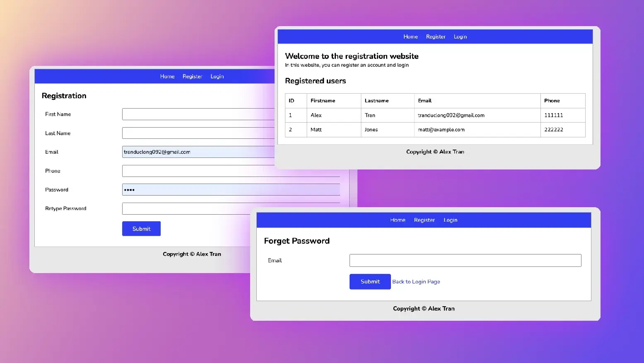Click Login in the Welcome page navbar

click(x=460, y=36)
